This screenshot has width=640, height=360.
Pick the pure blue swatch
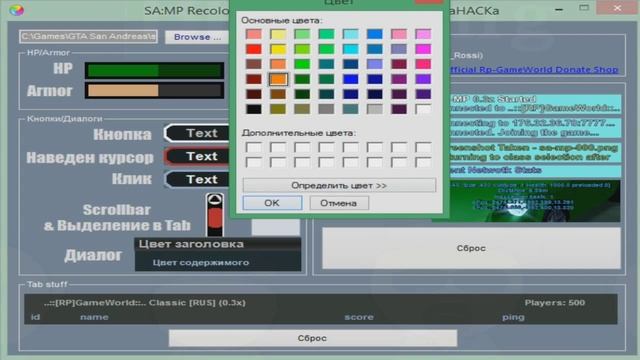click(351, 79)
